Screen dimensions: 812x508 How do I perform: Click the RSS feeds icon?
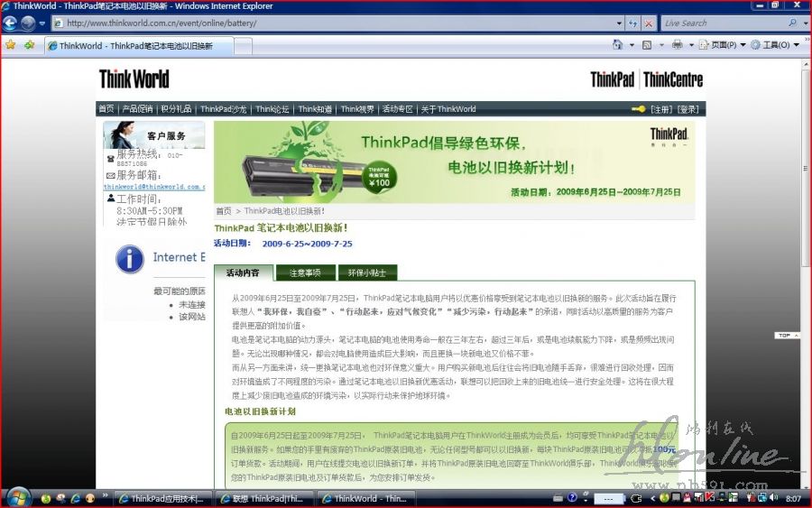(x=647, y=44)
